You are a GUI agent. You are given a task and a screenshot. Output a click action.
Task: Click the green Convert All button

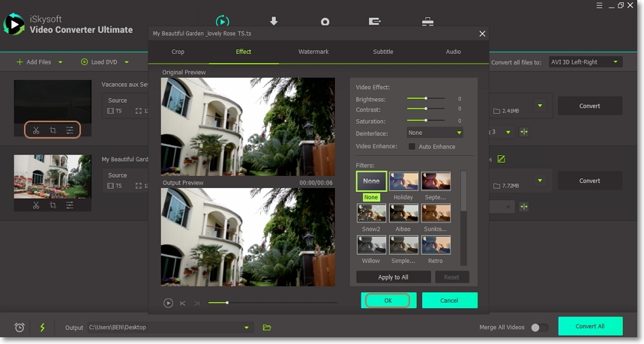tap(590, 326)
